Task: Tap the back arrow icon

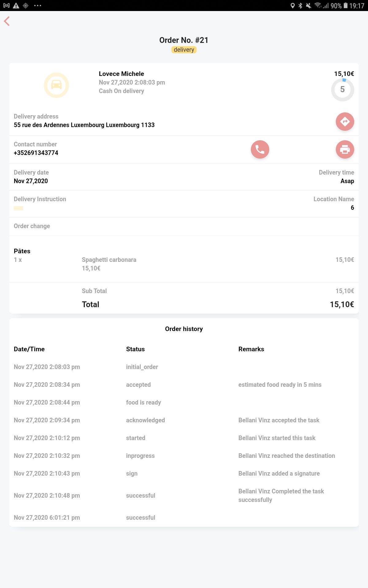Action: click(7, 21)
